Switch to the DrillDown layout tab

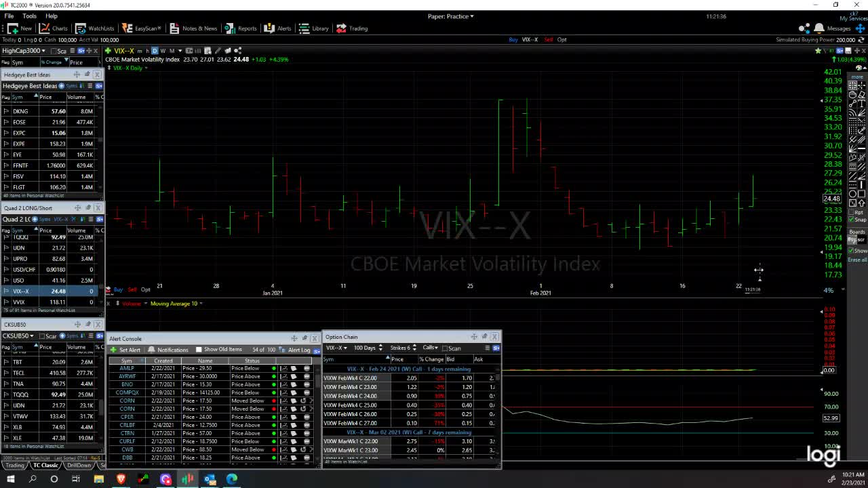(79, 466)
